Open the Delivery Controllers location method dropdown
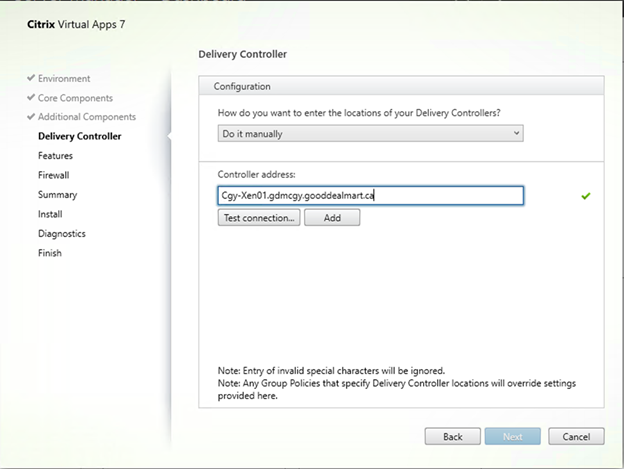This screenshot has height=469, width=624. (x=370, y=134)
